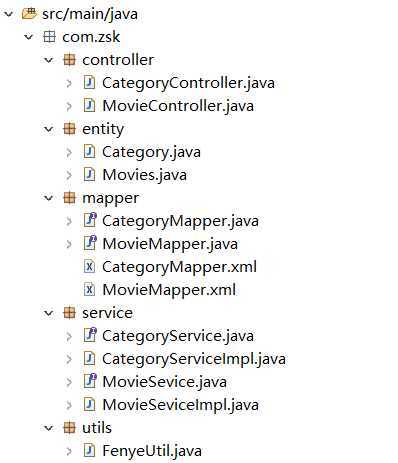Screen dimensions: 398x463
Task: Click the controller package icon
Action: point(69,60)
